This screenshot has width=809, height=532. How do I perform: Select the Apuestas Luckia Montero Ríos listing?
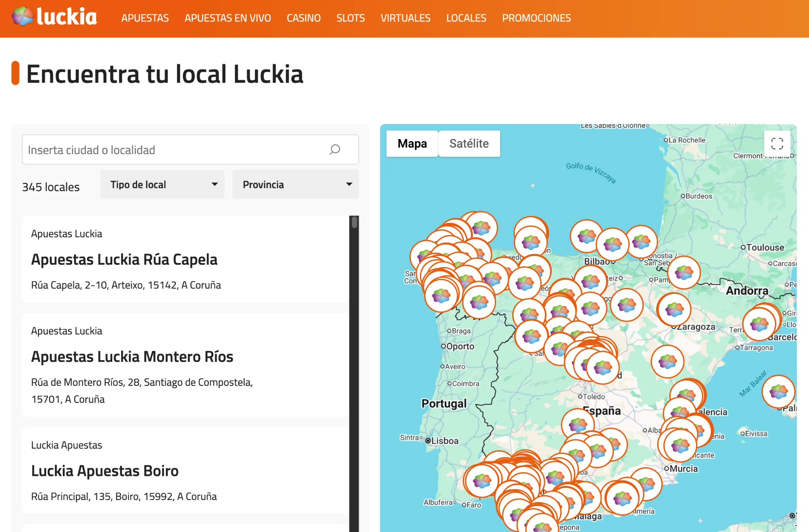pyautogui.click(x=186, y=365)
